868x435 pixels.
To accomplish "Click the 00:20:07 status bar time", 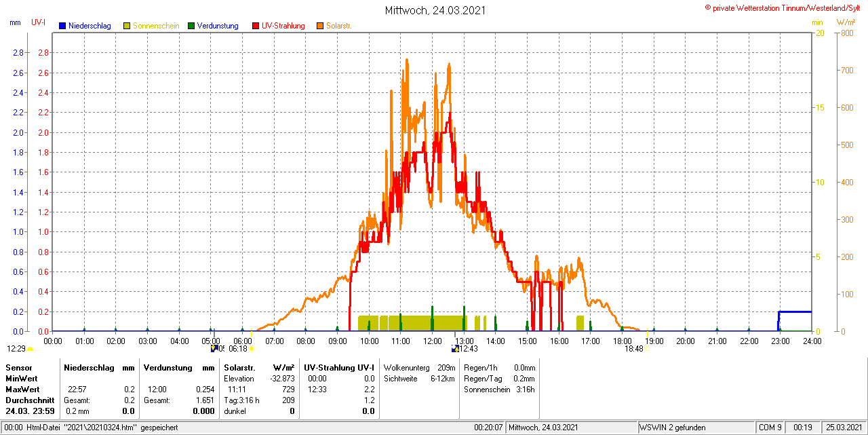I will coord(488,428).
